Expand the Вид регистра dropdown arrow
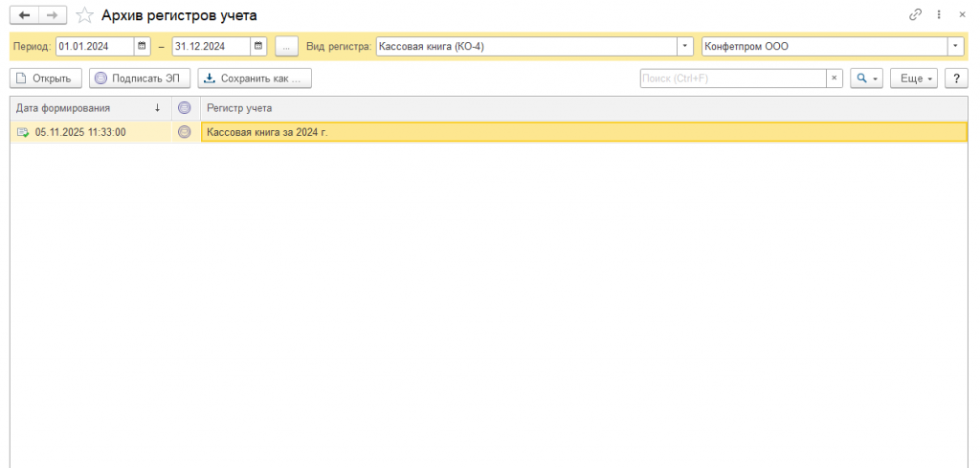Screen dimensions: 980x468 (x=685, y=46)
